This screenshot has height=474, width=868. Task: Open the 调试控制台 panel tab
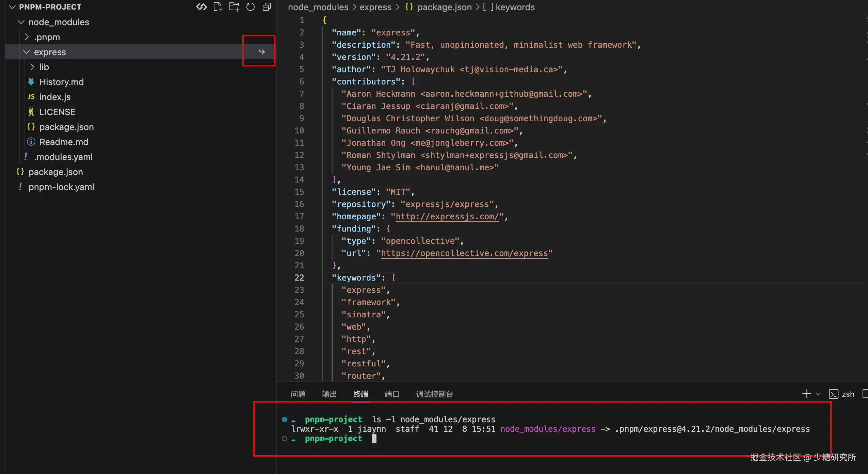click(x=434, y=394)
